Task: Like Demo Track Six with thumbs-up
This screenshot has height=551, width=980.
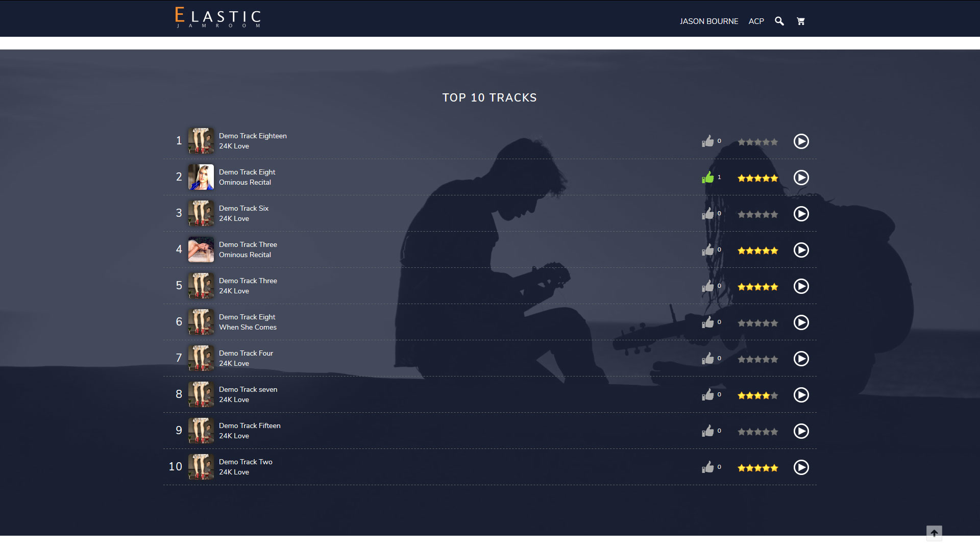Action: (x=707, y=214)
